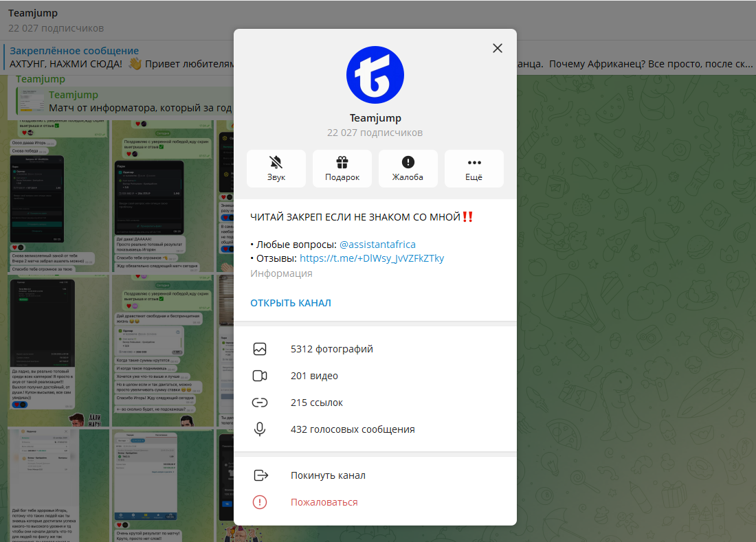Open the Ещё more options menu
Screen dimensions: 756x542
pos(474,168)
